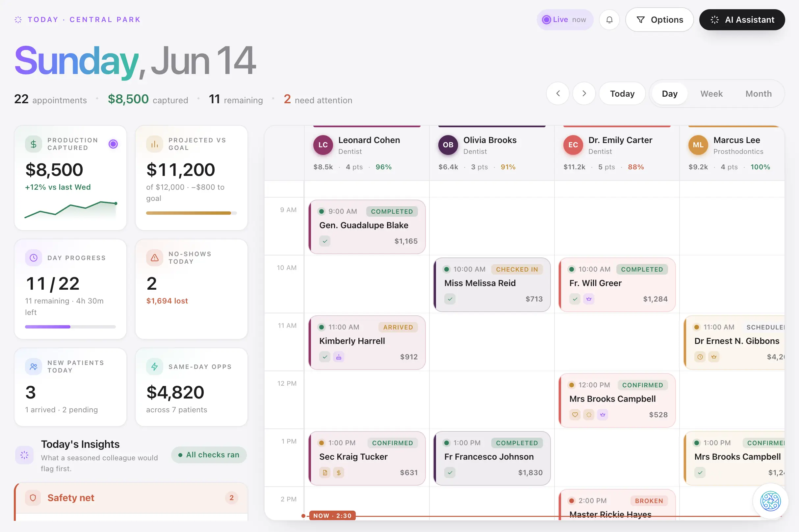Click Dr. Emily Carter's EC avatar

tap(573, 145)
